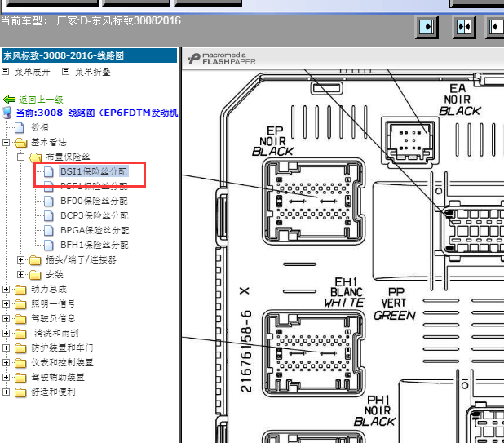Expand the 舒适和便利 folder
Screen dimensions: 504x443
(x=6, y=392)
